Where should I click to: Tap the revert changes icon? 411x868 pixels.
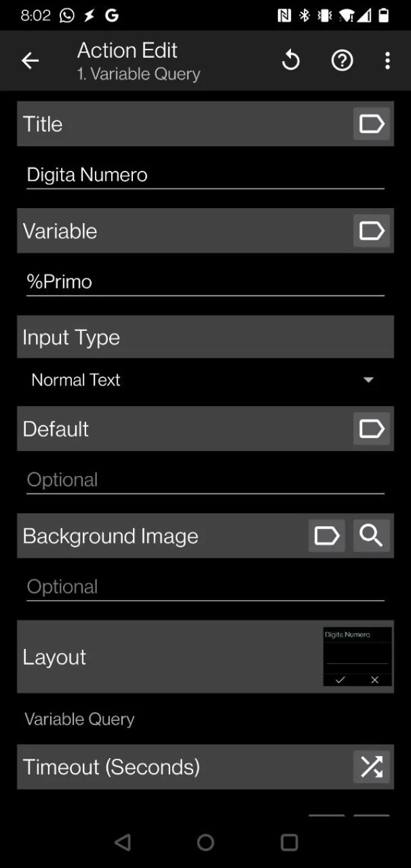pyautogui.click(x=291, y=61)
